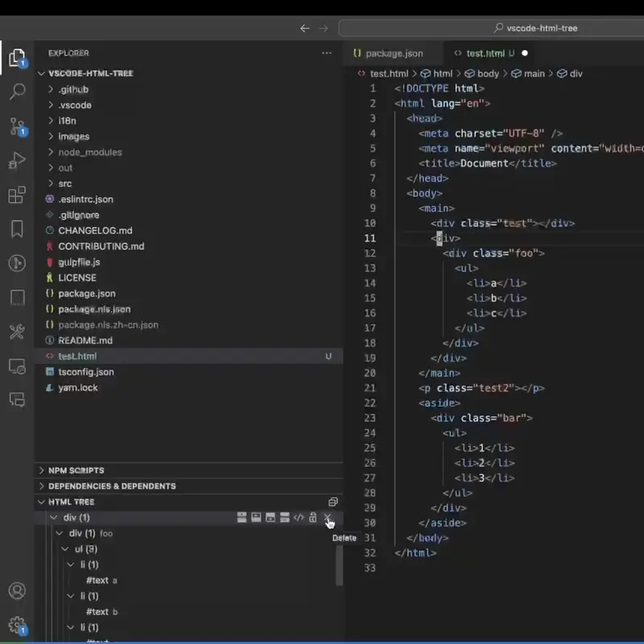Screen dimensions: 644x644
Task: Expand the .github folder
Action: [51, 89]
